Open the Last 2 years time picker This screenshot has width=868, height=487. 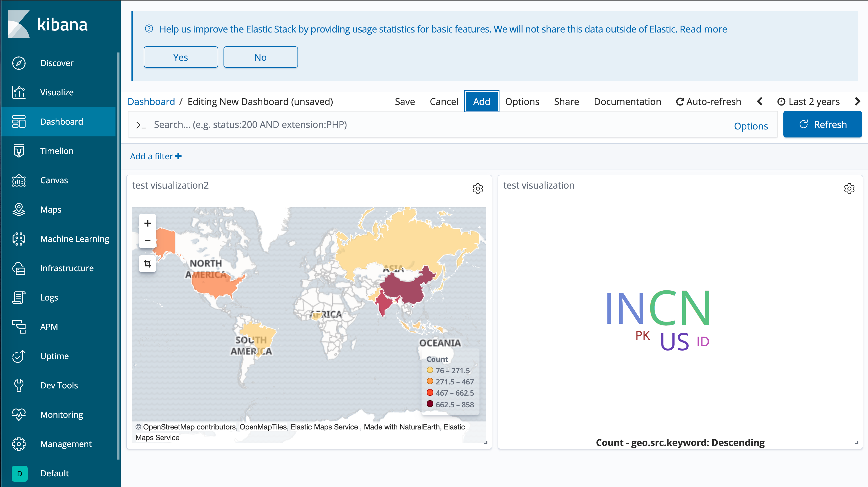coord(808,102)
